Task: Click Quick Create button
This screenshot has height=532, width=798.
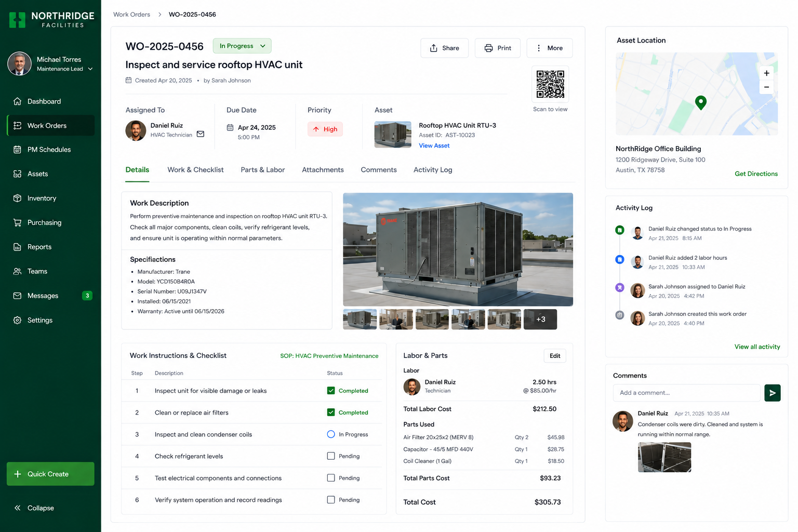Action: (x=50, y=474)
